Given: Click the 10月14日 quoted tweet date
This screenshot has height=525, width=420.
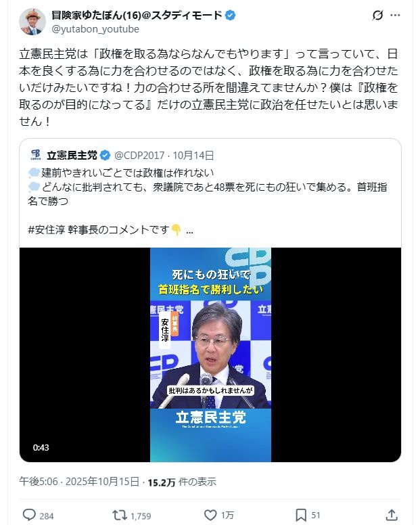Looking at the screenshot, I should coord(193,156).
